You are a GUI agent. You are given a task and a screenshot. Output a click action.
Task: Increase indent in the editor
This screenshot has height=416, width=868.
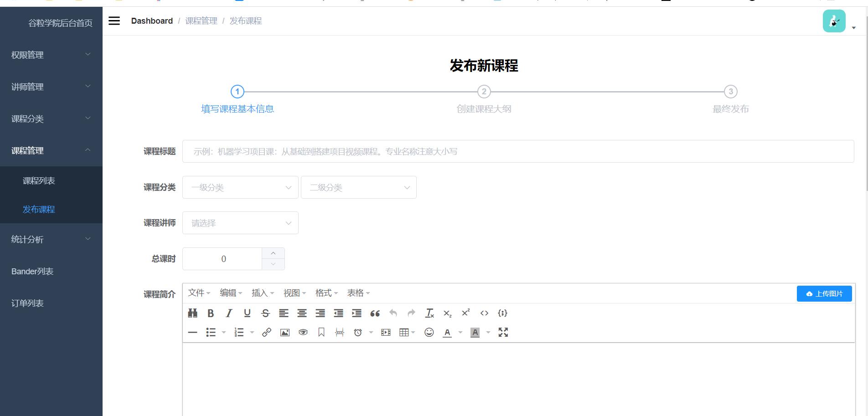(356, 313)
